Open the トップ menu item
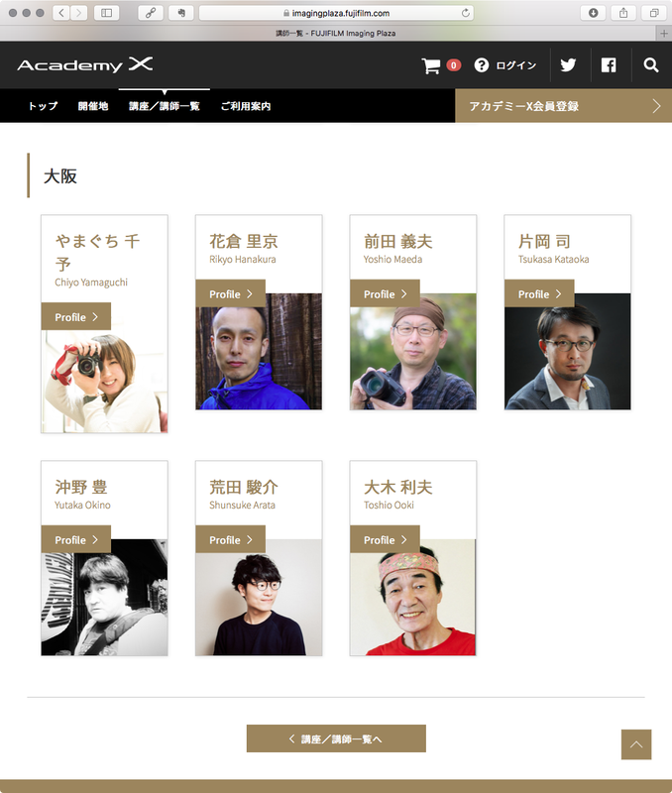Screen dimensions: 672x793 point(43,106)
